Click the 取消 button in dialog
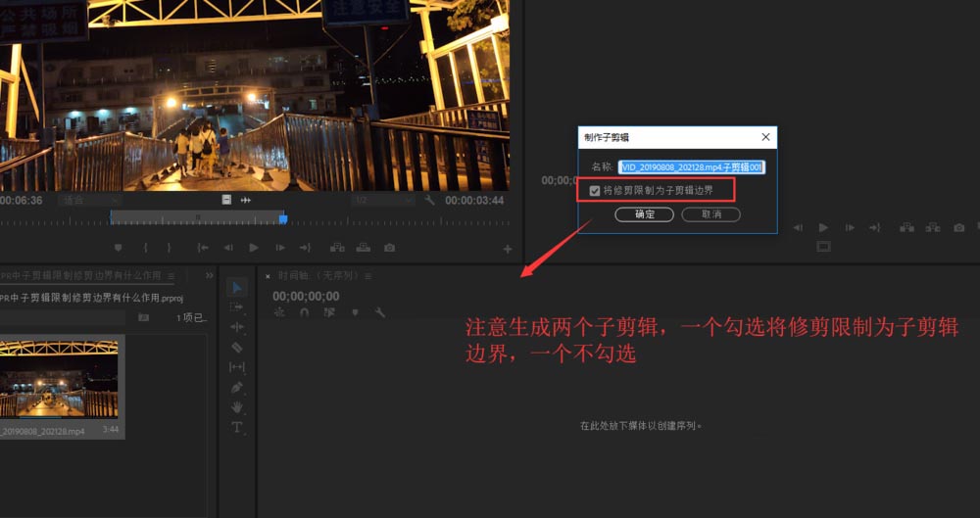Screen dimensions: 980x518 [710, 214]
